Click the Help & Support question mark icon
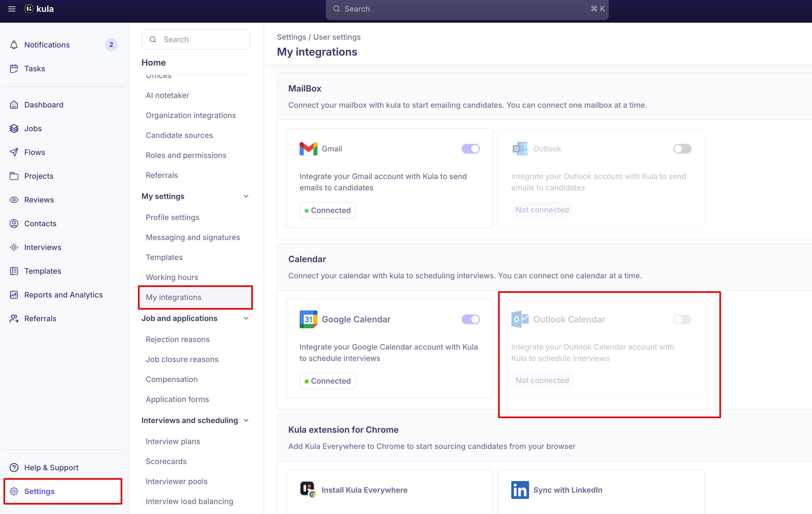The height and width of the screenshot is (514, 812). pos(14,468)
